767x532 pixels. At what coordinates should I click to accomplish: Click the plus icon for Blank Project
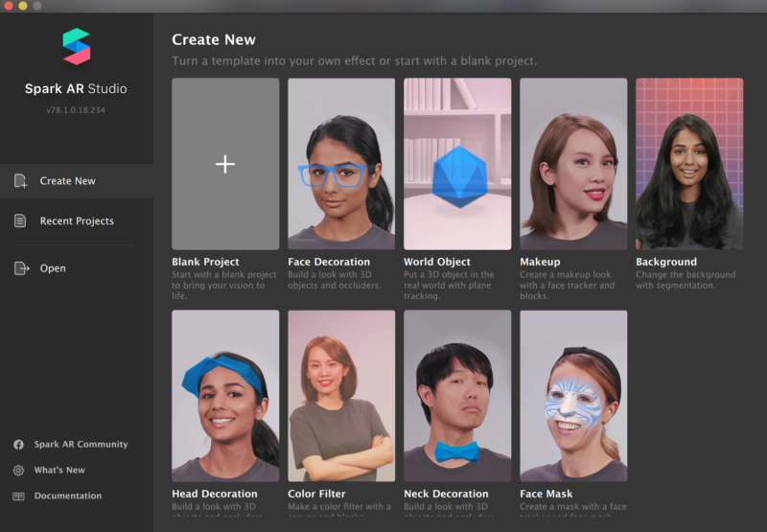coord(225,164)
